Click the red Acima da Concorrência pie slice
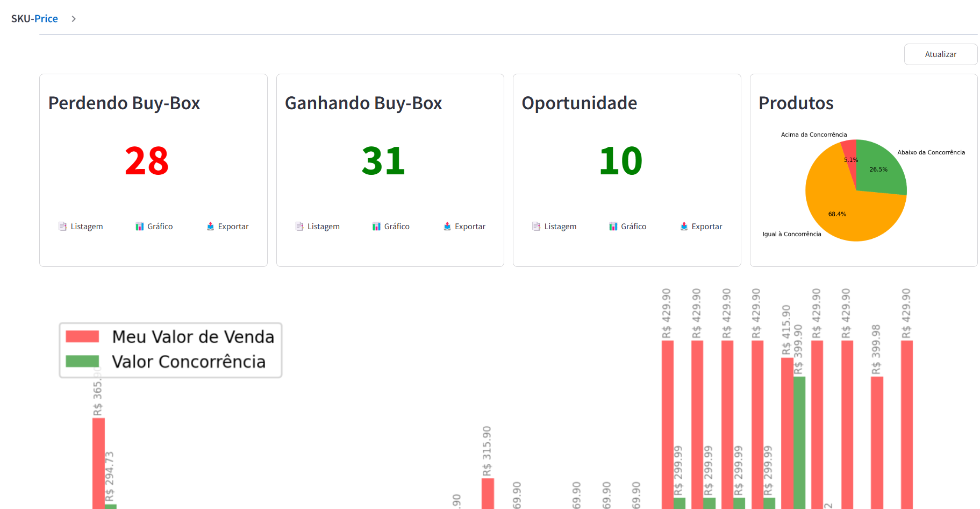Viewport: 980px width, 509px height. coord(849,151)
